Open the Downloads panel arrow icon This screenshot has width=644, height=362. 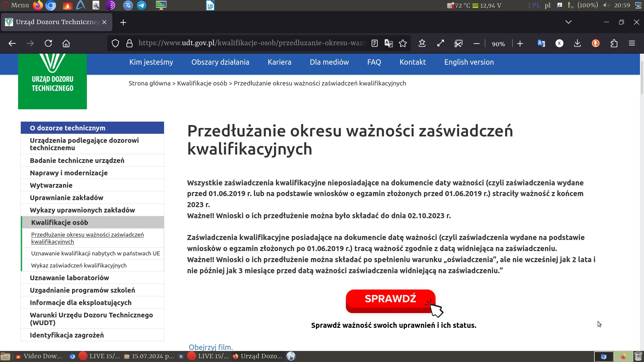[577, 43]
